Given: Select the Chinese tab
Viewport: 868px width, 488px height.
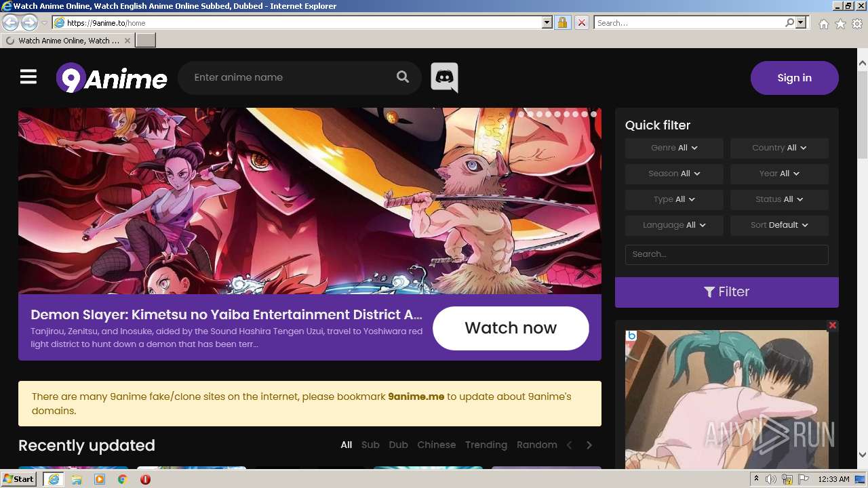Looking at the screenshot, I should [437, 445].
